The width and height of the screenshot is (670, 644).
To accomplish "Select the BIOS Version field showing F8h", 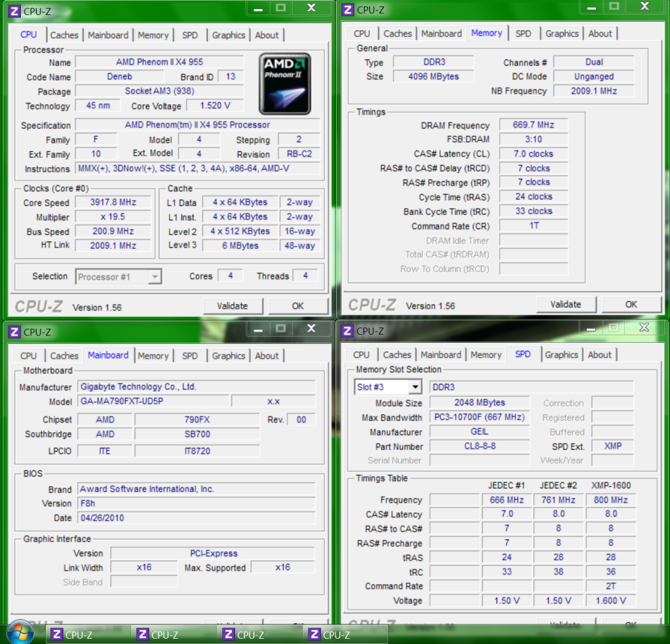I will (196, 503).
